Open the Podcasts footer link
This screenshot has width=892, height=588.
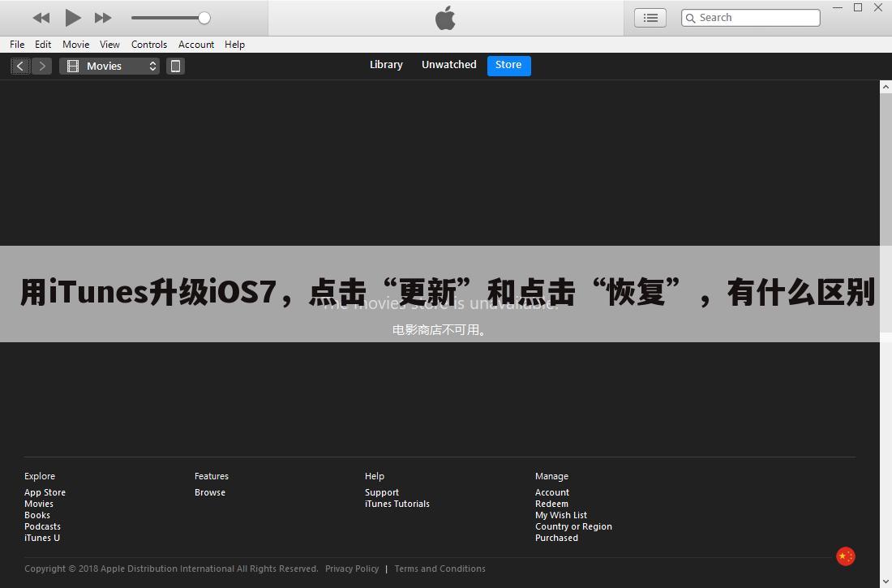pos(42,526)
